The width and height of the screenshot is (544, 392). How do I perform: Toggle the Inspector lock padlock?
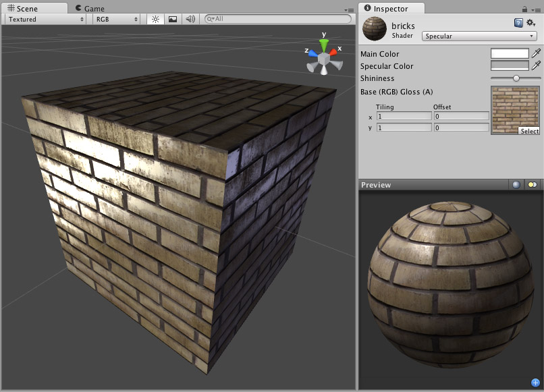[524, 9]
